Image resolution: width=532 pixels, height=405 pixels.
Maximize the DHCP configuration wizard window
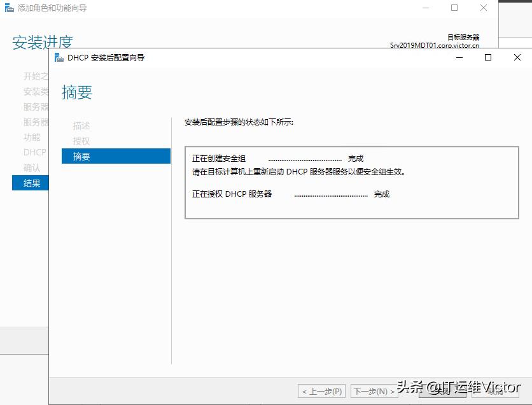point(487,57)
